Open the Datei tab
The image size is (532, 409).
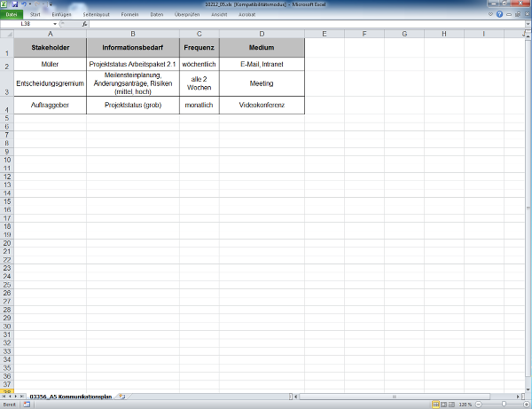pyautogui.click(x=12, y=14)
